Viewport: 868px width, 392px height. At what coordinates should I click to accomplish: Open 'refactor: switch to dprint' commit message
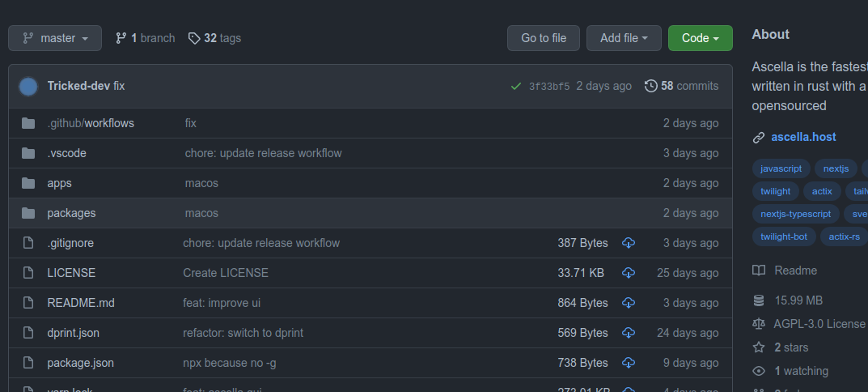pos(243,333)
